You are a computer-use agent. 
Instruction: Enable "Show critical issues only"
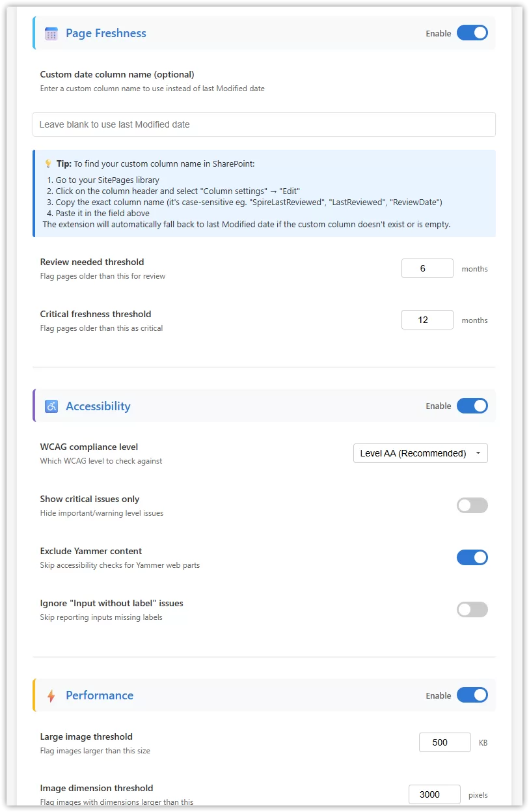472,505
